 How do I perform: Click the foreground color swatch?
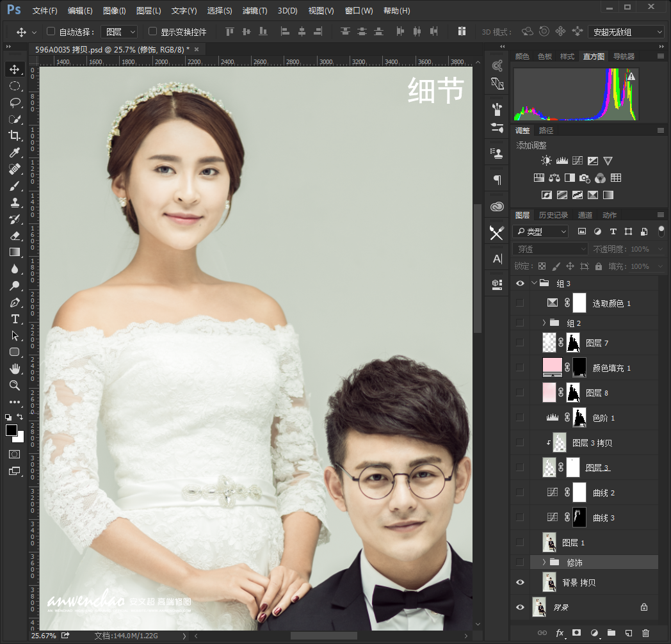click(11, 430)
